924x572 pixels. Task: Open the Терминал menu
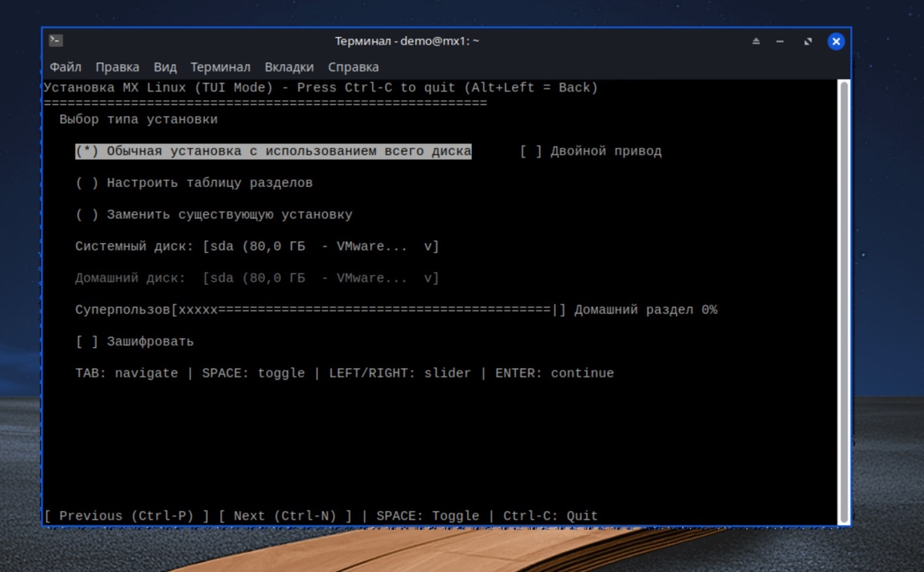point(220,67)
